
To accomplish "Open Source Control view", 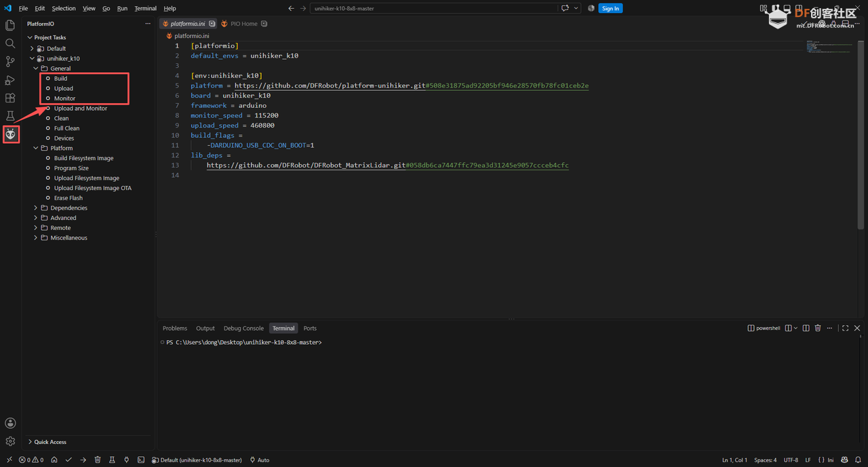I will point(10,62).
